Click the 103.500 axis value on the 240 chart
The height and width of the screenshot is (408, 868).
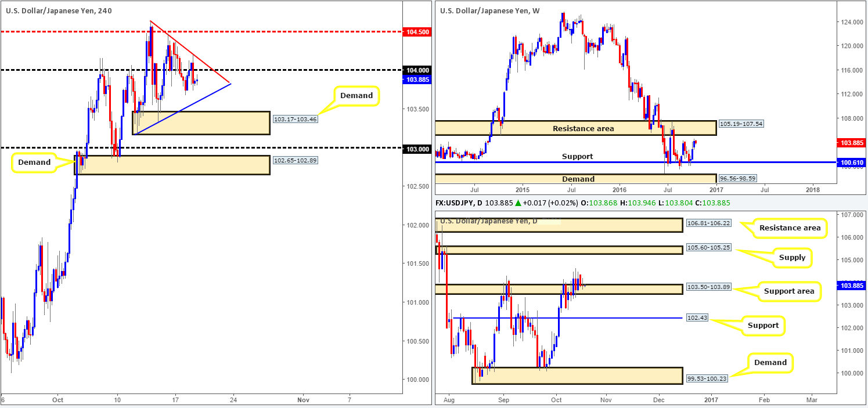pyautogui.click(x=418, y=109)
